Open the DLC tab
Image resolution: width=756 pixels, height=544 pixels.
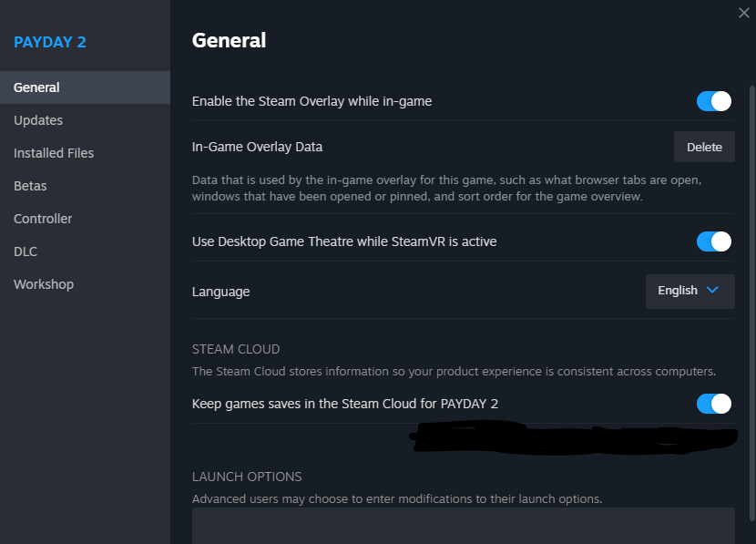[26, 251]
